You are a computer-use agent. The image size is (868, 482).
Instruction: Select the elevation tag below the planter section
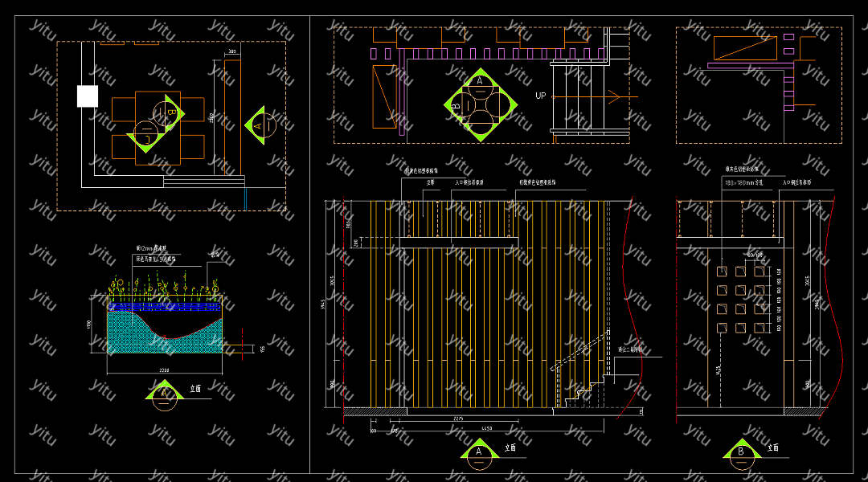point(164,393)
